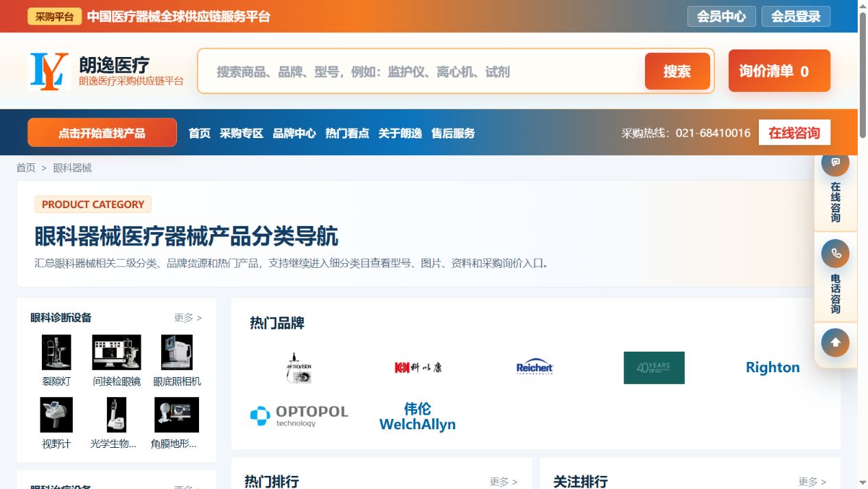Open 热门看点 menu item
868x489 pixels.
(347, 133)
